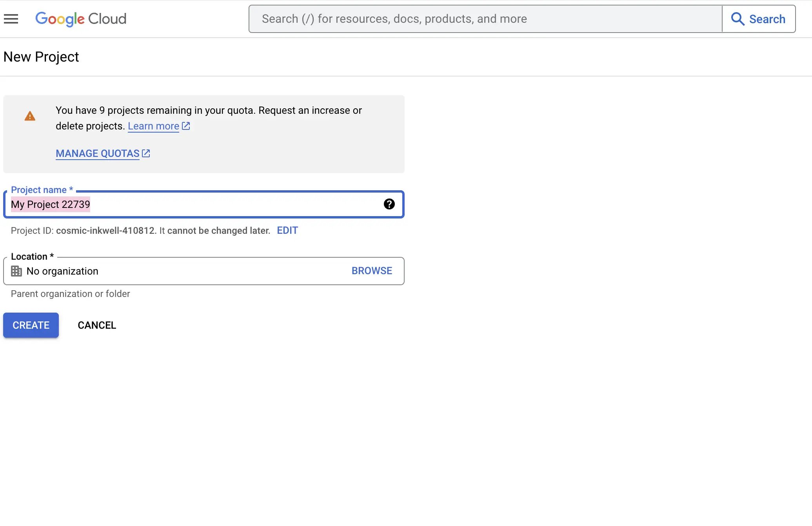Click the blue Search button

pos(758,19)
